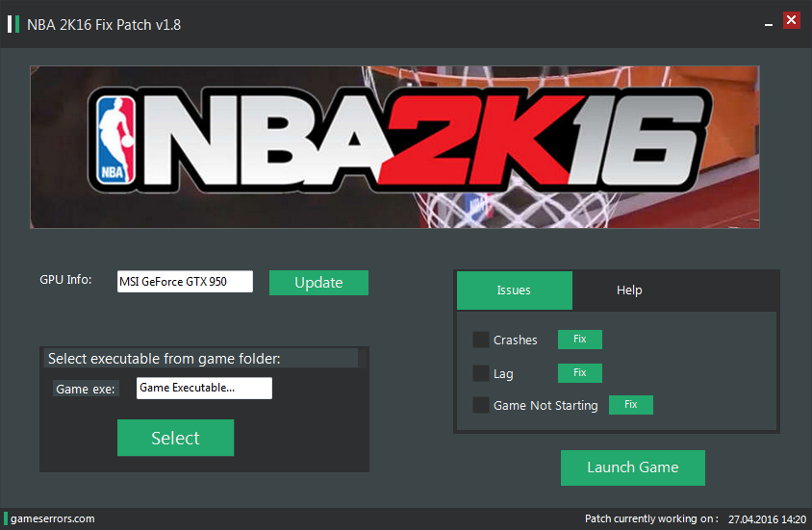Check the Game Not Starting box
The height and width of the screenshot is (530, 812).
(x=481, y=405)
